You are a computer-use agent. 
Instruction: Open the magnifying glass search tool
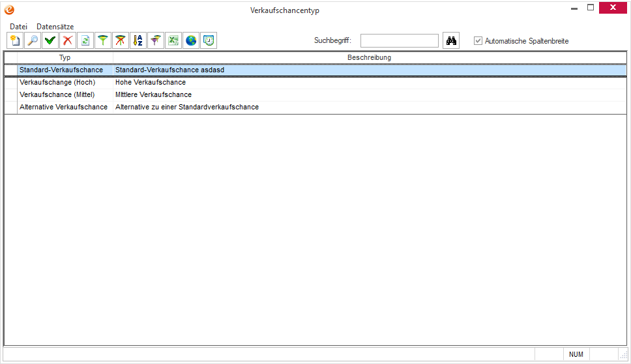click(33, 40)
